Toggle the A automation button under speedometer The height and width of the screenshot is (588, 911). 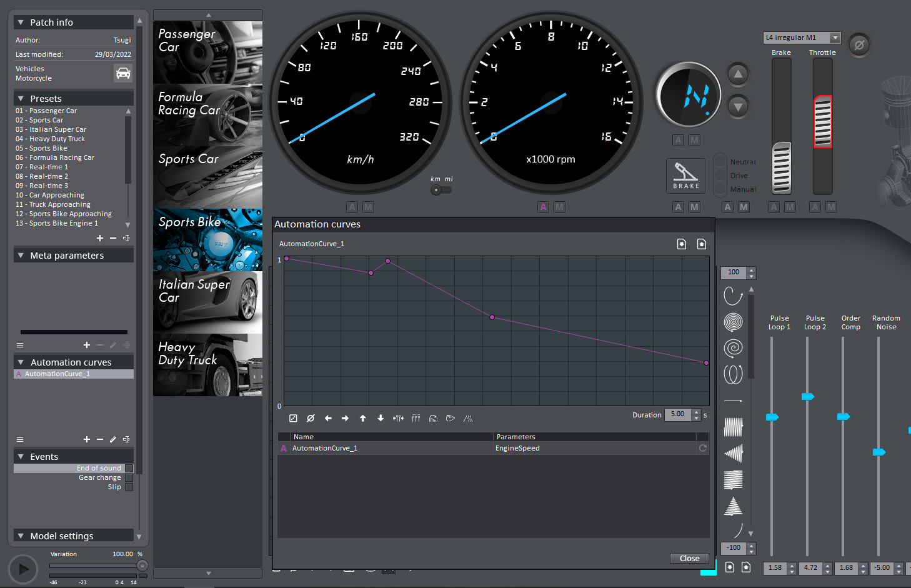click(x=352, y=207)
